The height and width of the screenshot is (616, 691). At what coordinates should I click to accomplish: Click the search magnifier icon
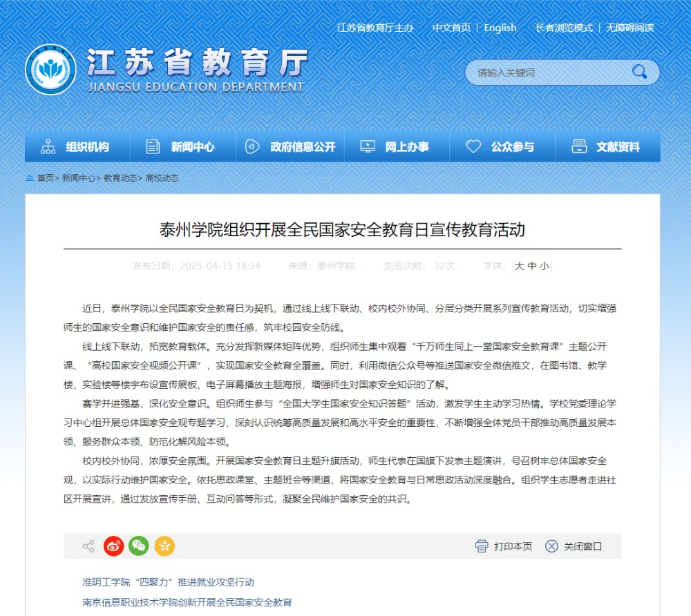639,72
